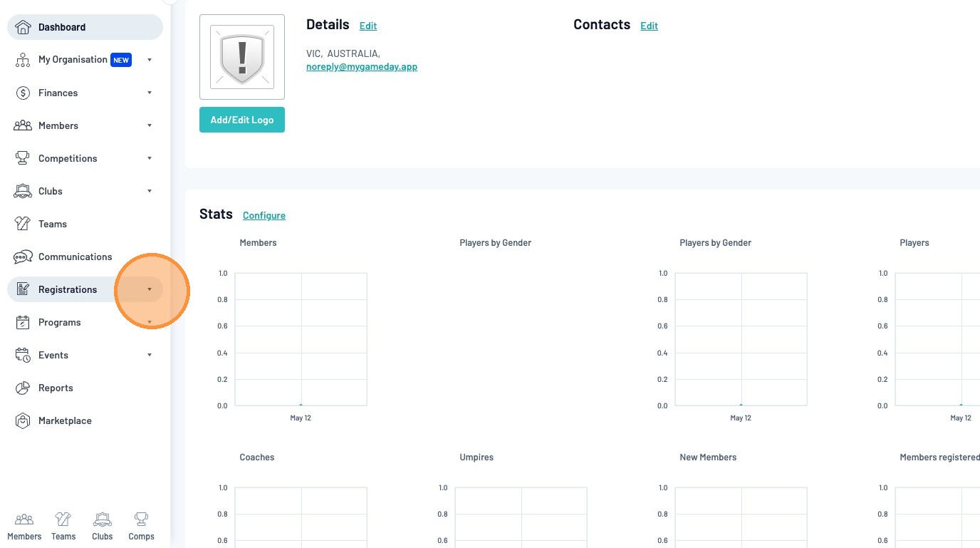This screenshot has height=548, width=980.
Task: Click the bottom Members shortcut icon
Action: 24,519
